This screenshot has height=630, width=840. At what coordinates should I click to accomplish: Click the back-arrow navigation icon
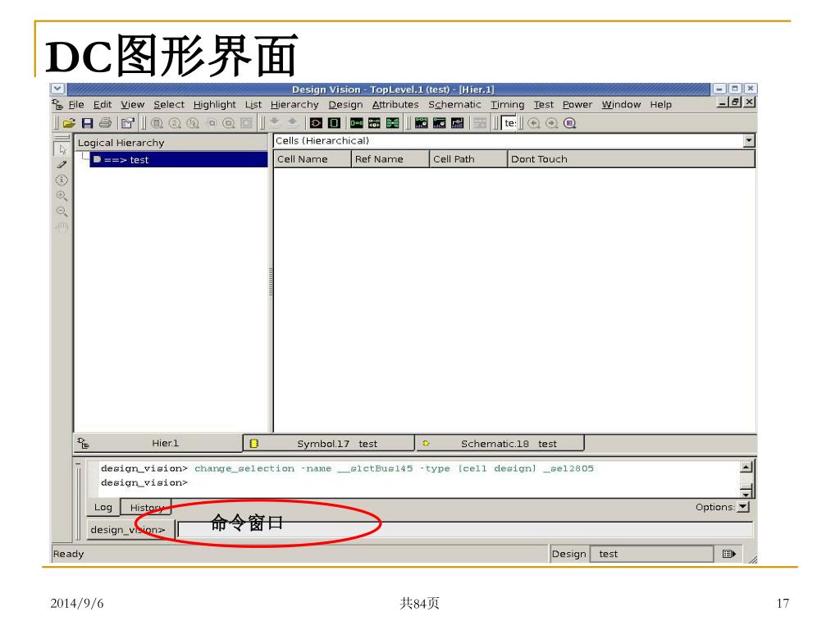[x=533, y=123]
